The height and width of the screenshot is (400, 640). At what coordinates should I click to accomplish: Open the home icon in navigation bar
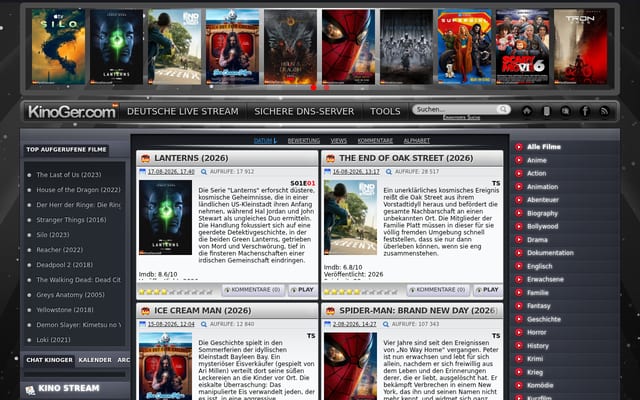pos(527,111)
